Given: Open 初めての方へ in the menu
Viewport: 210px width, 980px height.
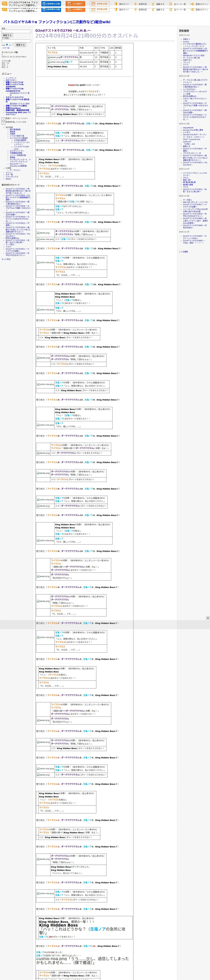Looking at the screenshot, I should tap(11, 80).
